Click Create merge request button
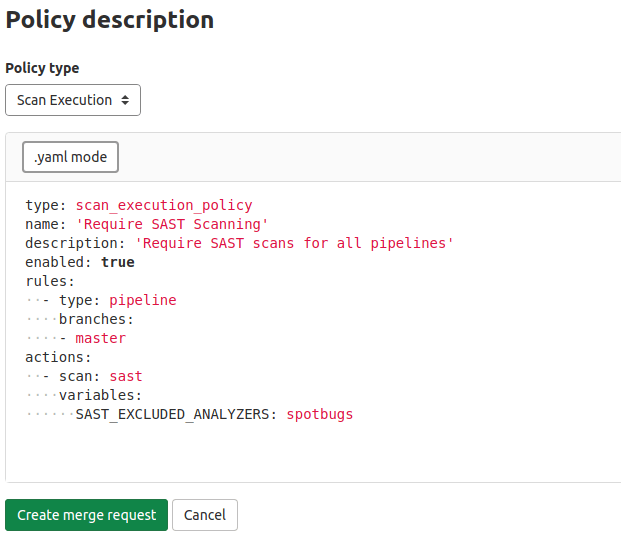 pyautogui.click(x=86, y=515)
